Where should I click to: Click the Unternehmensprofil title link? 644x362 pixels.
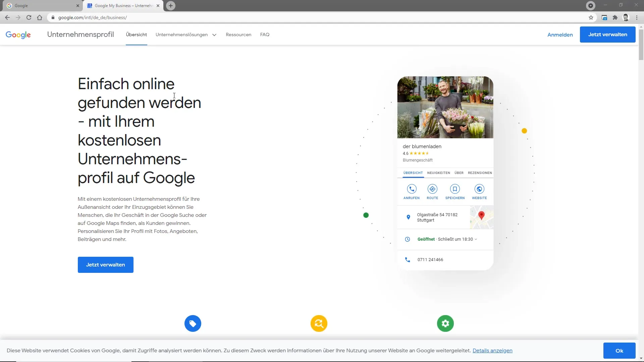[x=80, y=35]
